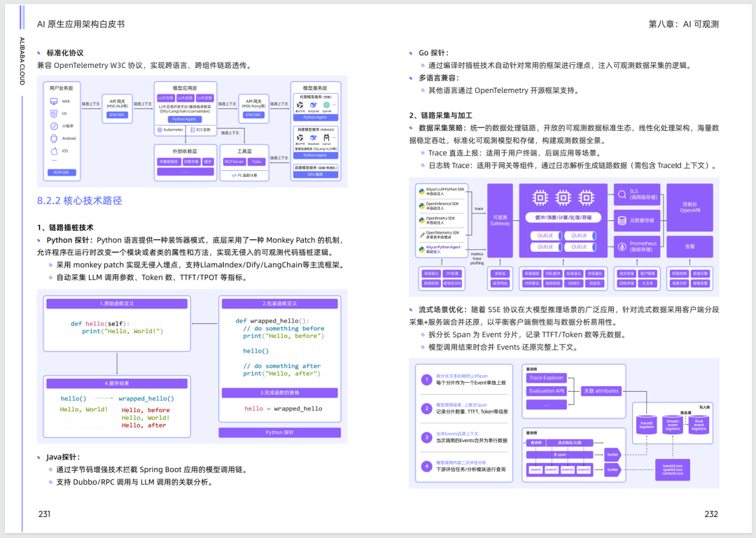The height and width of the screenshot is (538, 756).
Task: Click page number 231
Action: 44,514
